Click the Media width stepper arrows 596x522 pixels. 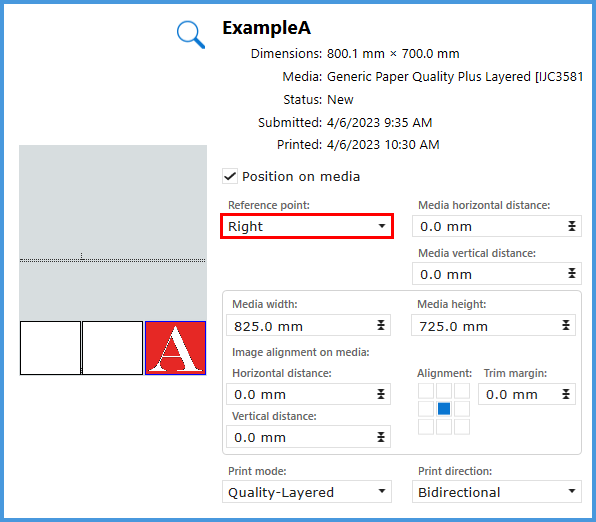(381, 325)
